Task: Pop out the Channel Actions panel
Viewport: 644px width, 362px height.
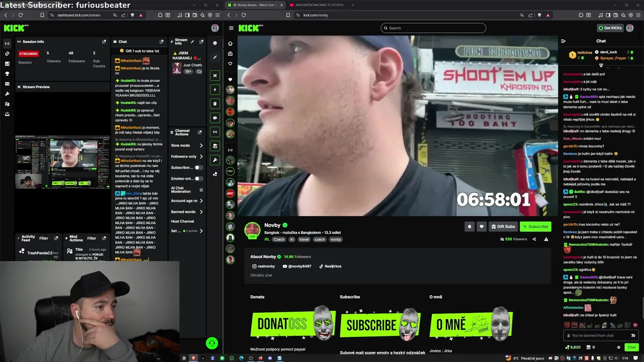Action: (x=200, y=132)
